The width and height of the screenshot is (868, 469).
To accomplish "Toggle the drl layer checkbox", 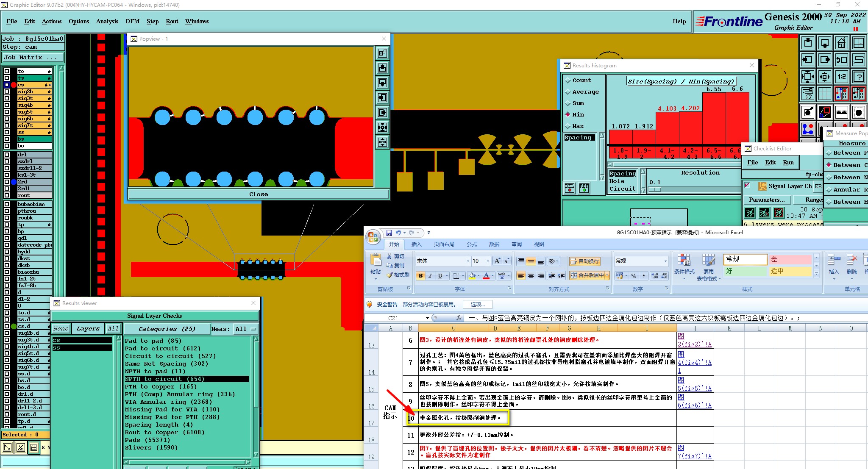I will (7, 155).
